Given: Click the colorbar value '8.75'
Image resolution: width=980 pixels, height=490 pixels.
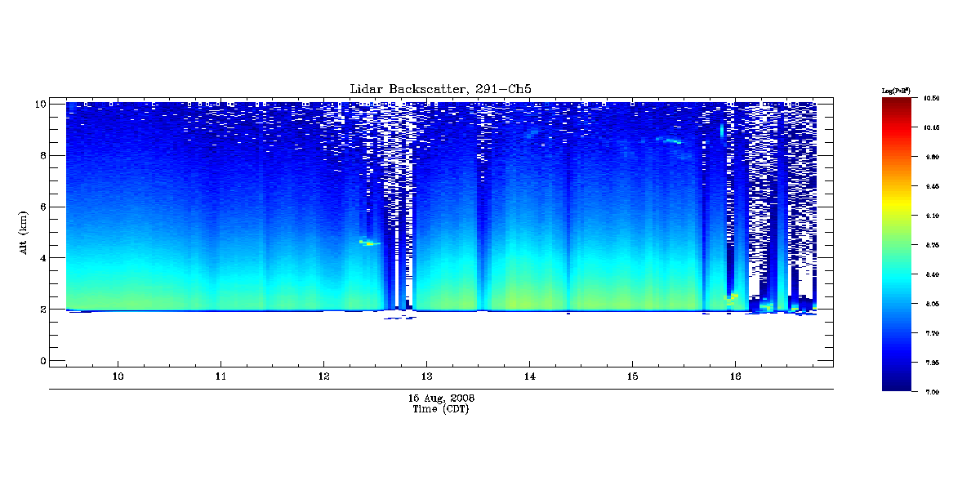Looking at the screenshot, I should [932, 245].
